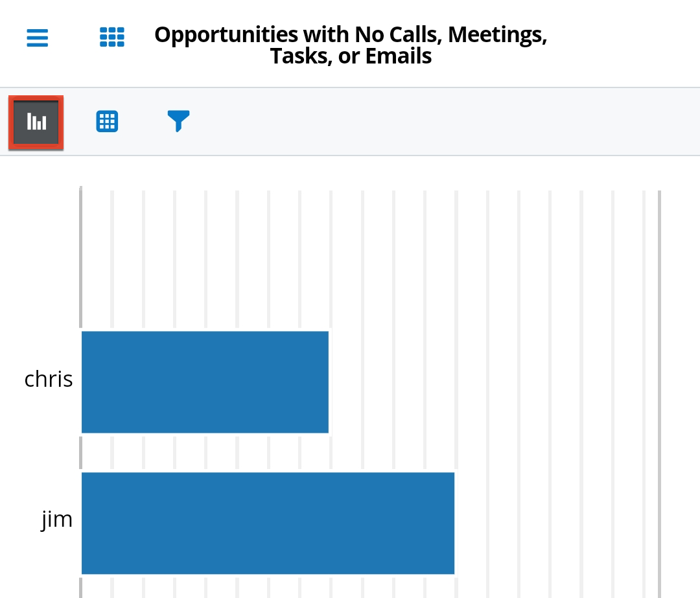Click the "chris" axis label

(x=49, y=379)
